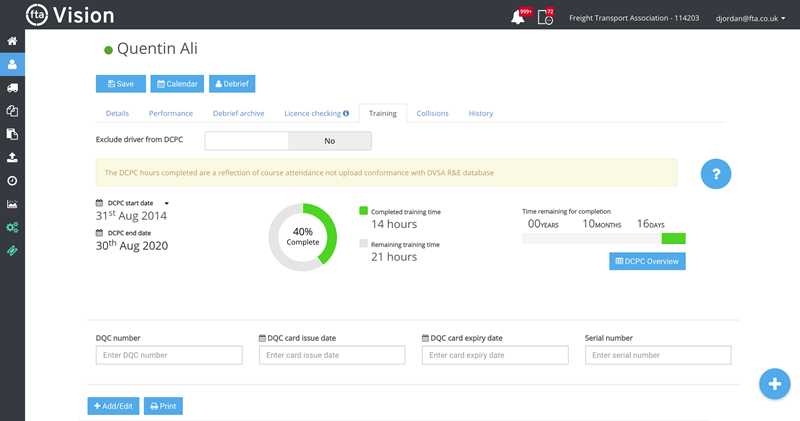Switch to the Details tab
This screenshot has height=421, width=800.
117,113
